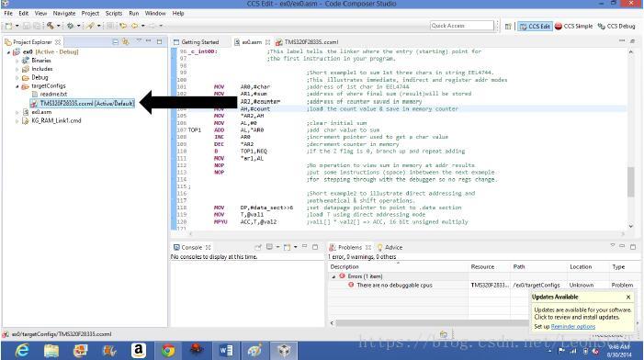Image resolution: width=644 pixels, height=360 pixels.
Task: Open Google Chrome from taskbar
Action: pyautogui.click(x=167, y=351)
